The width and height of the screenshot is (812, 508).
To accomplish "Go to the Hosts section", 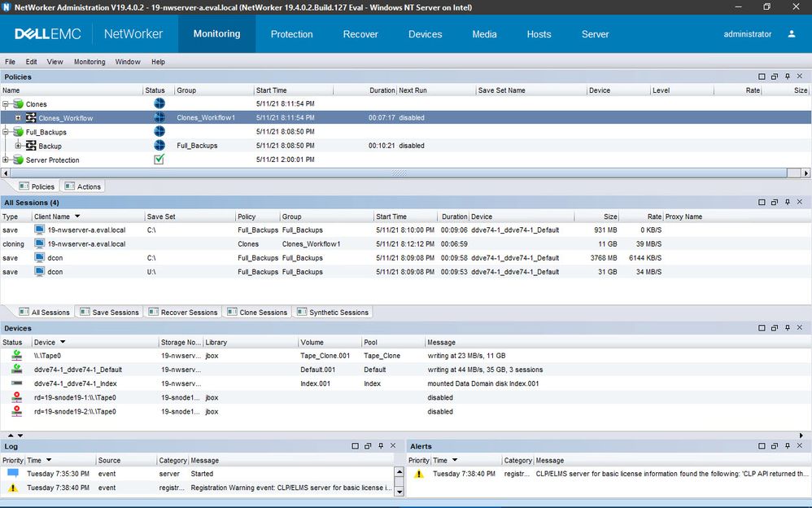I will [539, 34].
